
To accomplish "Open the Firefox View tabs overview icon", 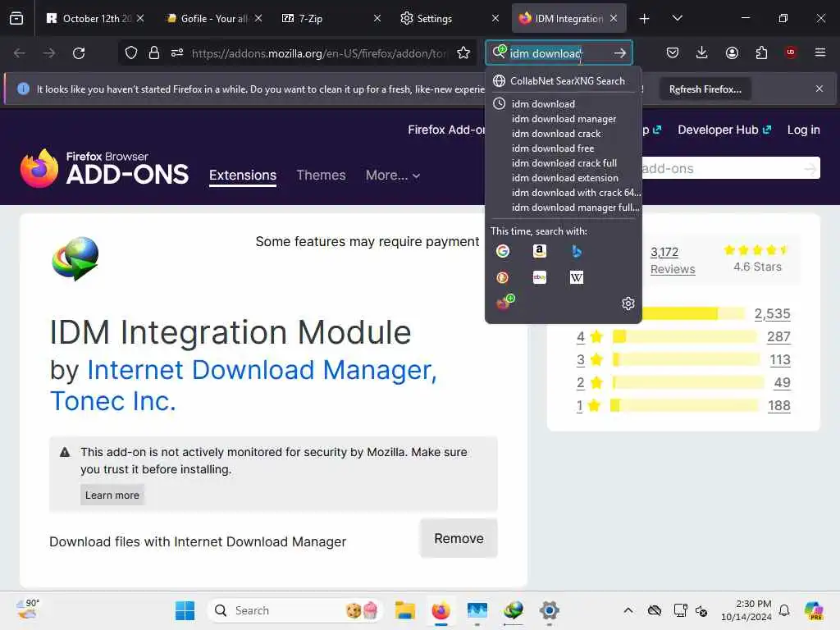I will click(16, 18).
